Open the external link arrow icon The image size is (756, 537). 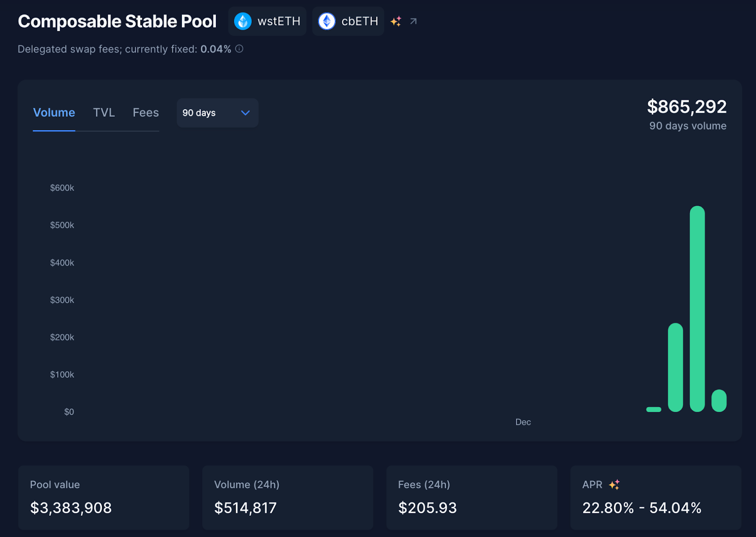413,21
